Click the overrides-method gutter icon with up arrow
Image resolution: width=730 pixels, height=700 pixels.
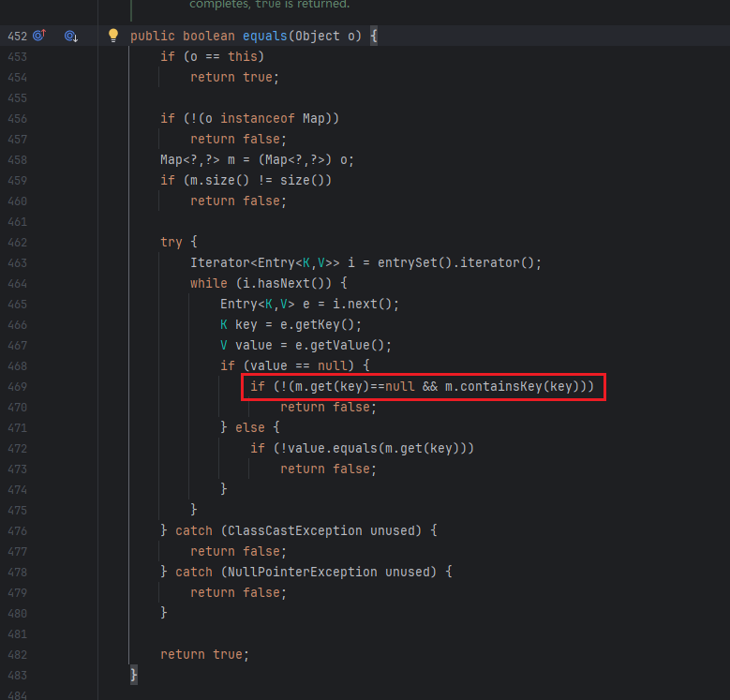tap(39, 36)
